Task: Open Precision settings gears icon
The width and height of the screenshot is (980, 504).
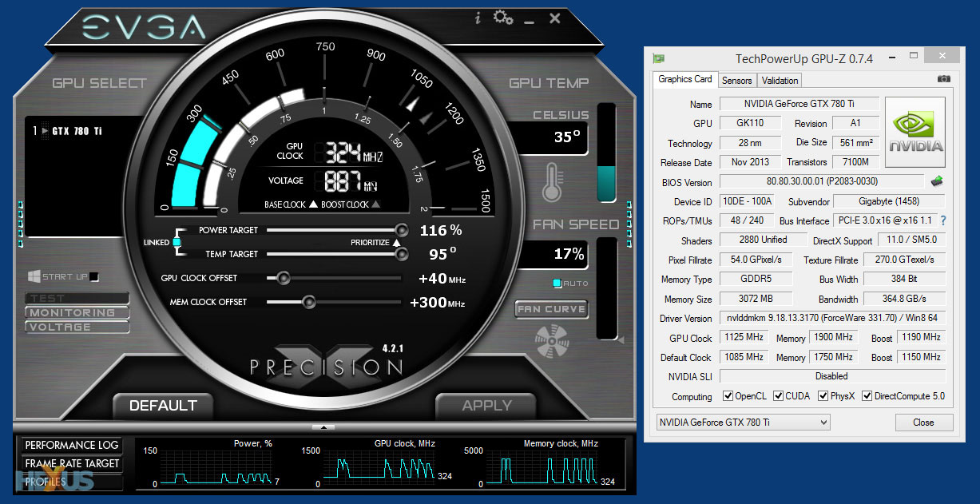Action: [503, 17]
